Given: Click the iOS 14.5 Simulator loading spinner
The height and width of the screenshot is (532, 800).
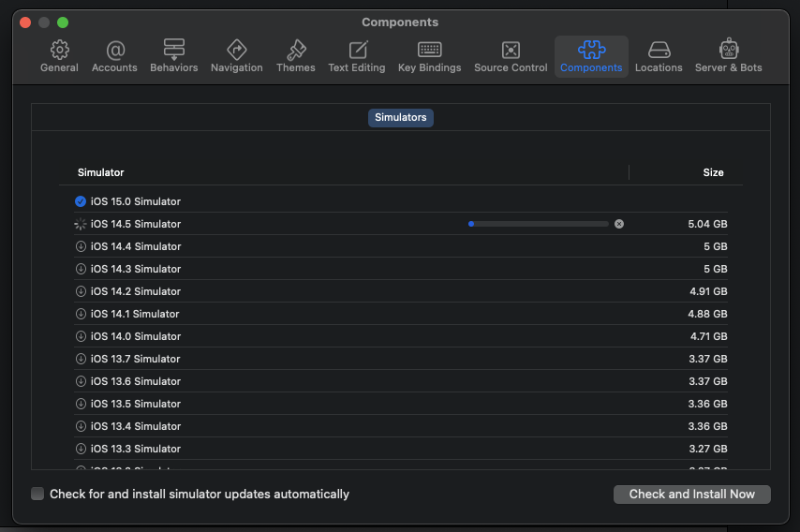Looking at the screenshot, I should (x=81, y=224).
